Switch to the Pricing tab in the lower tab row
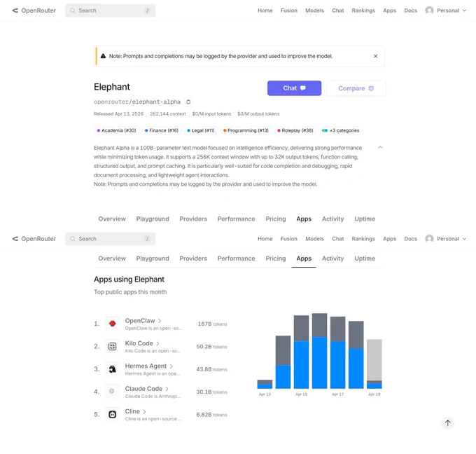The image size is (476, 454). [276, 259]
